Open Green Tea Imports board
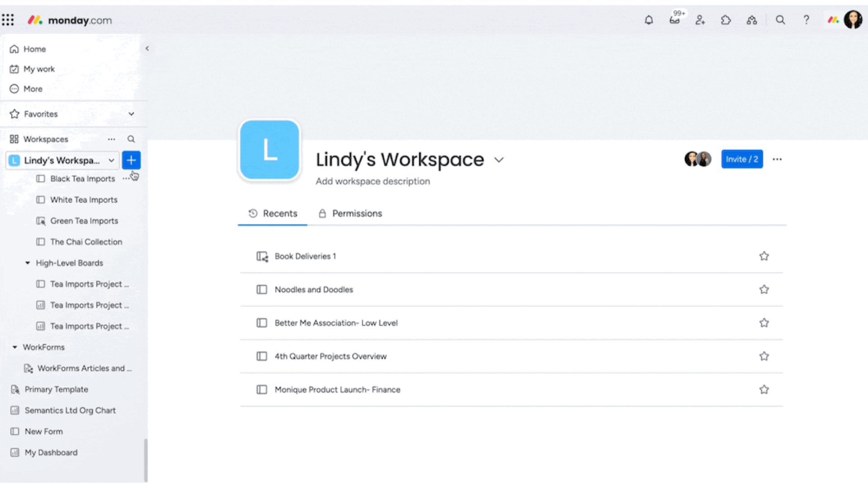 coord(85,221)
